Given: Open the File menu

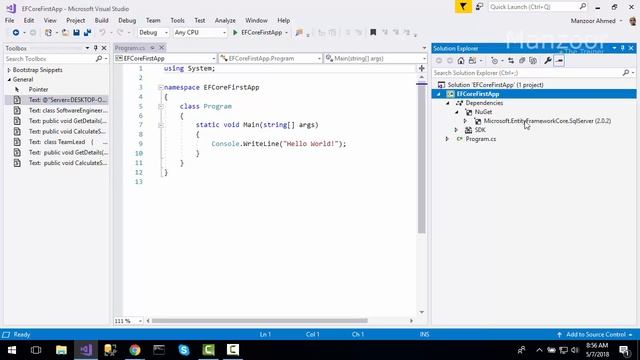Looking at the screenshot, I should tap(9, 20).
